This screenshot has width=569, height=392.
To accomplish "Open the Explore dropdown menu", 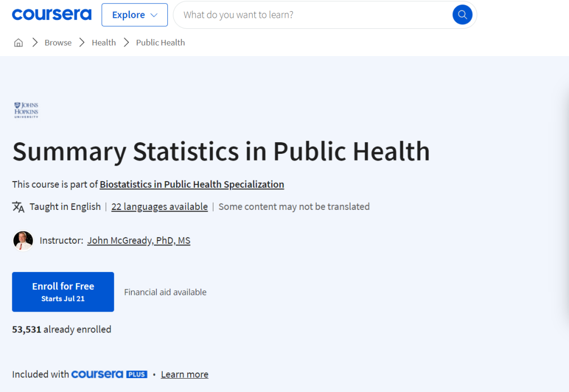I will [134, 15].
